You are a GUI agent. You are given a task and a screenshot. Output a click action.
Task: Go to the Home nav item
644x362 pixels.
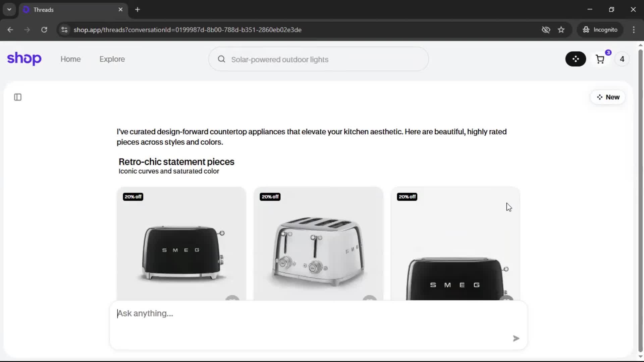(x=70, y=59)
